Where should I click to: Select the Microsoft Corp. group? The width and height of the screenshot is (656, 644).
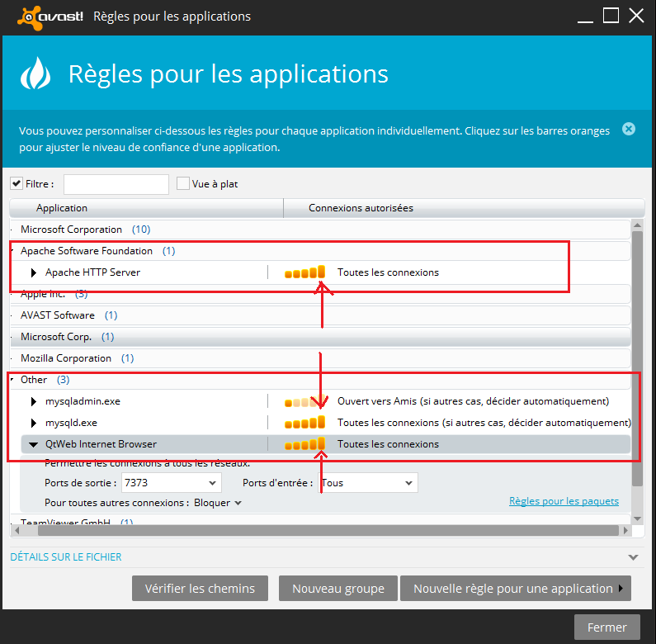[320, 337]
